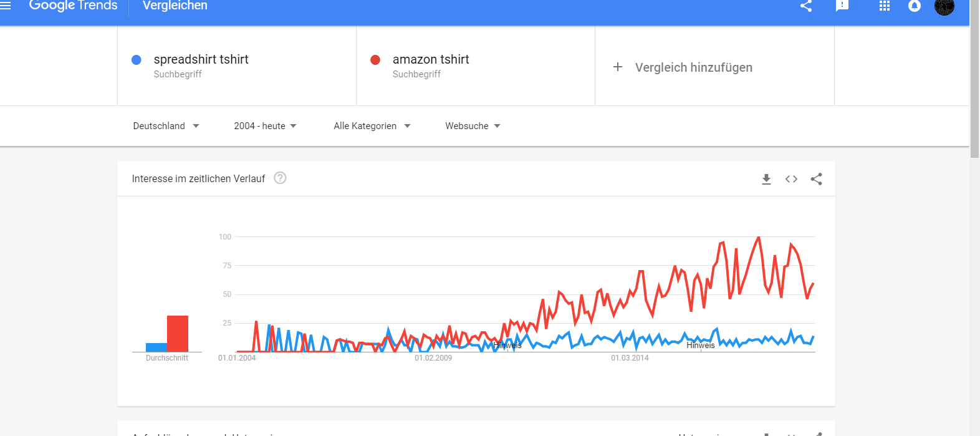
Task: Click the embed code icon
Action: (791, 180)
